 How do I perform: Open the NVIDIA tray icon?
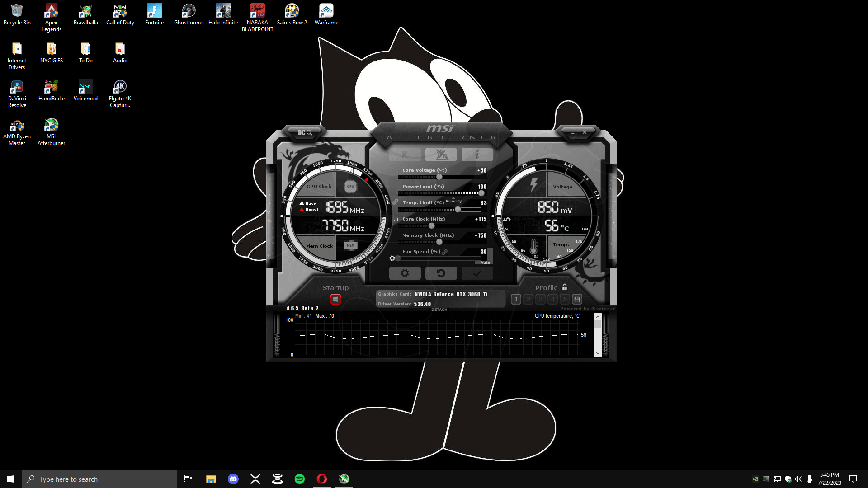(x=755, y=479)
